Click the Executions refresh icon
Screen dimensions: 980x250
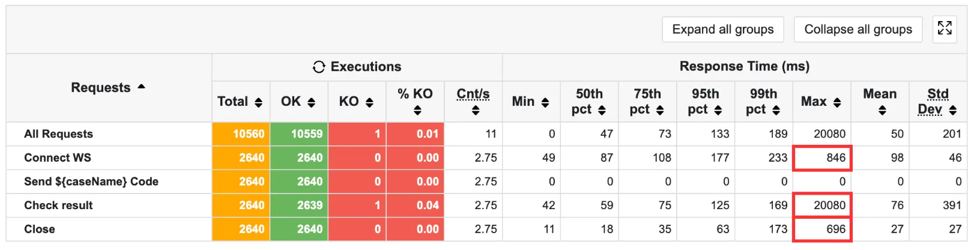[319, 67]
